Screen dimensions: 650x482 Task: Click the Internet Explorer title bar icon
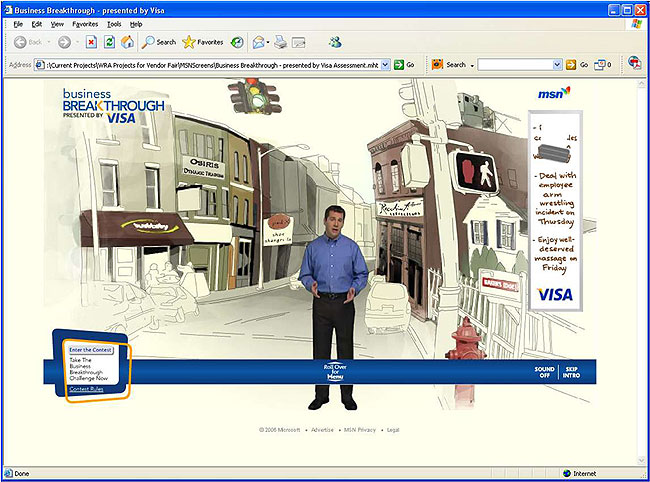(8, 10)
